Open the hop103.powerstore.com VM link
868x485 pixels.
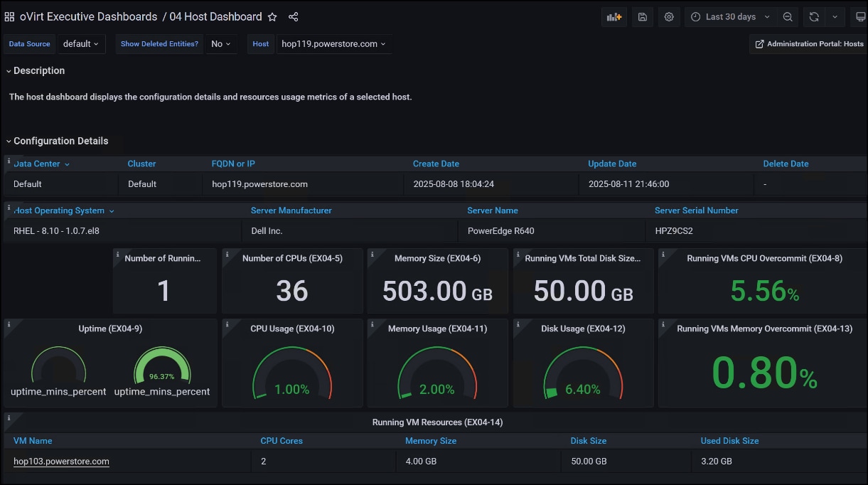pyautogui.click(x=61, y=462)
